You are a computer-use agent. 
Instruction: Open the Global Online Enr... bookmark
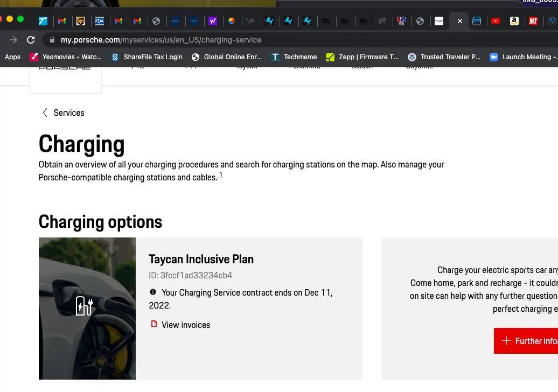(x=227, y=57)
